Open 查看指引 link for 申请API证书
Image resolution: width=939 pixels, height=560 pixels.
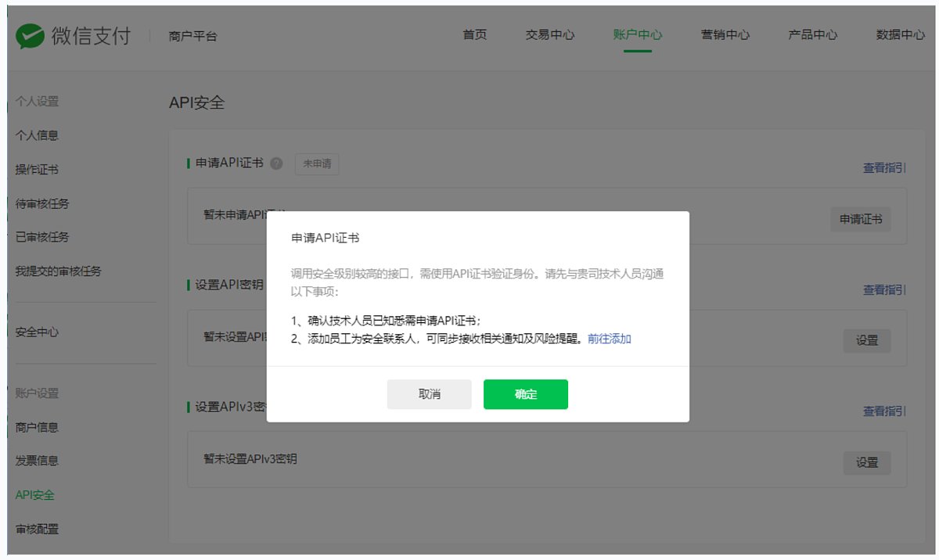pos(884,168)
